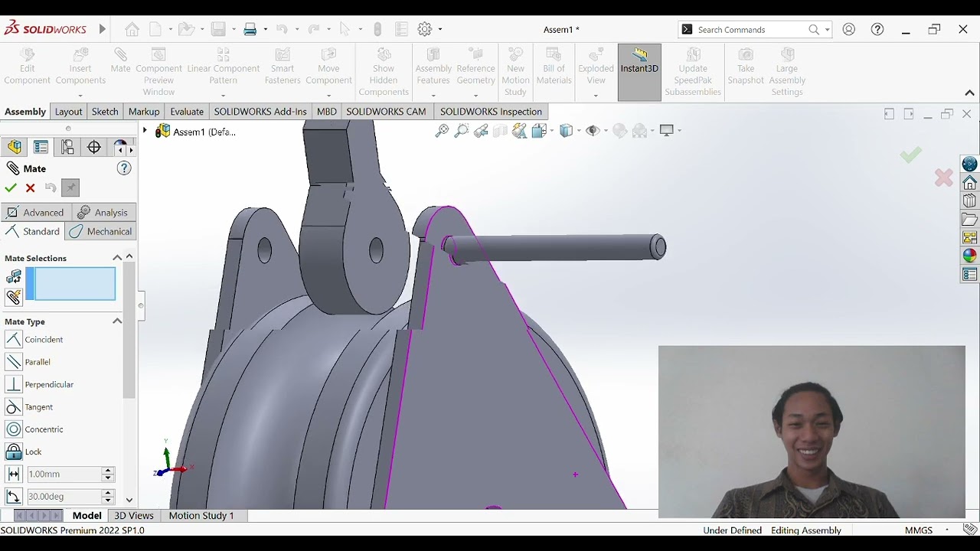Switch to the 3D Views tab
Viewport: 980px width, 551px height.
tap(134, 515)
